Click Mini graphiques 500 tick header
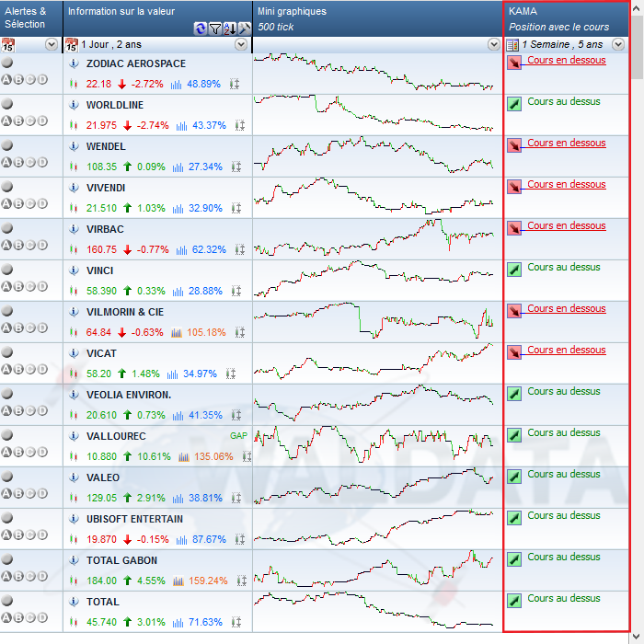This screenshot has height=644, width=644. click(377, 18)
